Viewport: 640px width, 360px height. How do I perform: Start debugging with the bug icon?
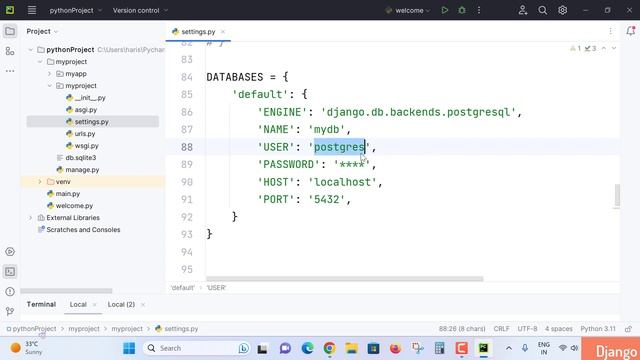[462, 10]
